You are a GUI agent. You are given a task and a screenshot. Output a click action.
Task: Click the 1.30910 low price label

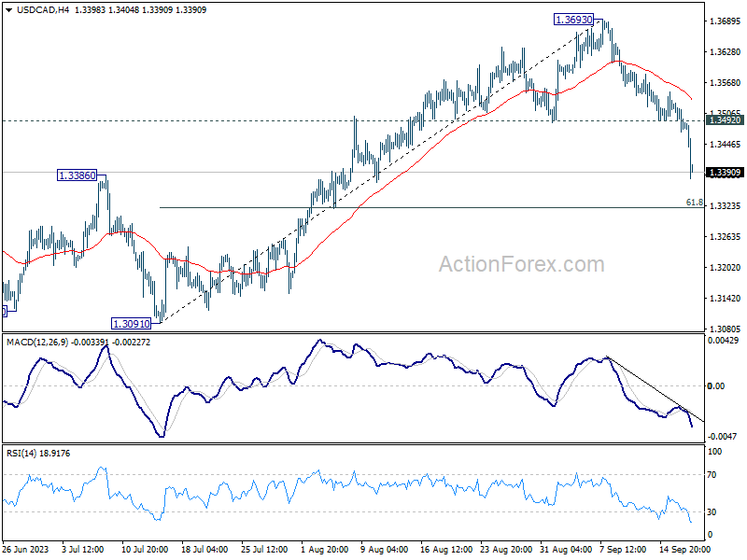tap(131, 324)
